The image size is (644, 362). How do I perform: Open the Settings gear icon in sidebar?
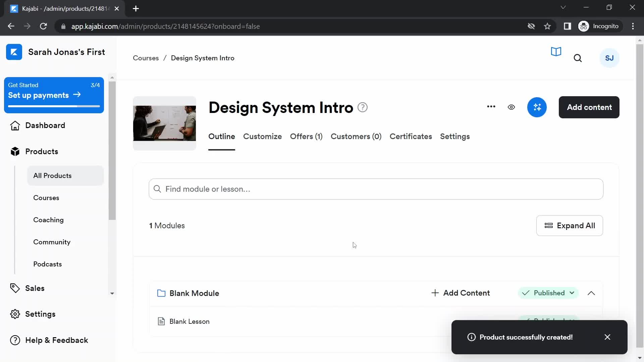(x=15, y=314)
